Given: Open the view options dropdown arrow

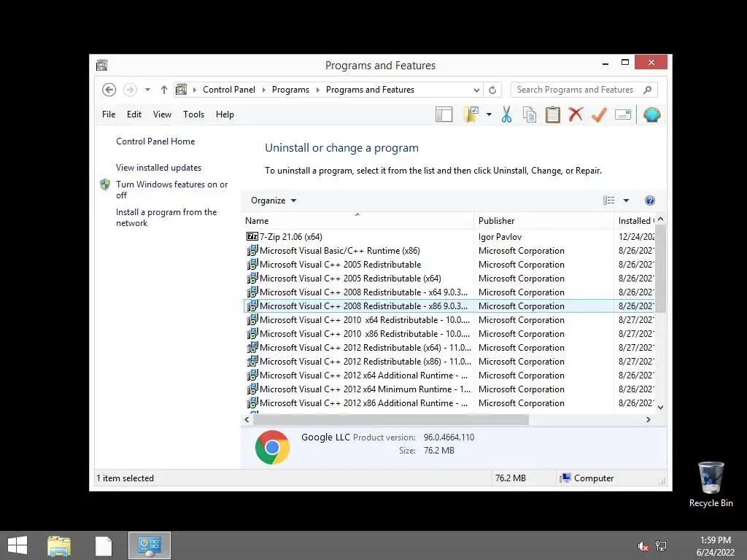Looking at the screenshot, I should pos(626,201).
